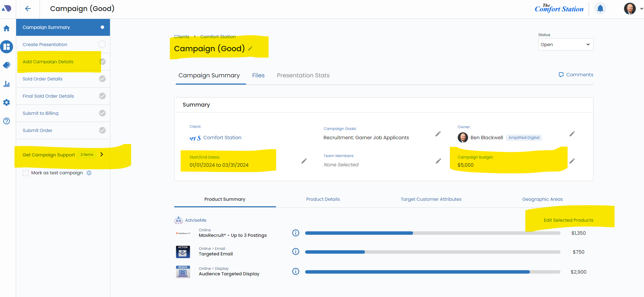Open the notifications bell
Image resolution: width=644 pixels, height=297 pixels.
pos(600,9)
